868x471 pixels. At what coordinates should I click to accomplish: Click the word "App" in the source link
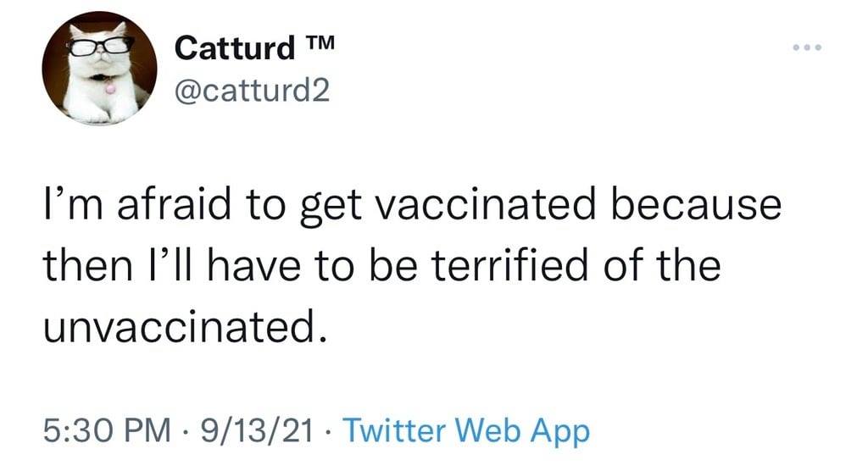click(x=559, y=433)
